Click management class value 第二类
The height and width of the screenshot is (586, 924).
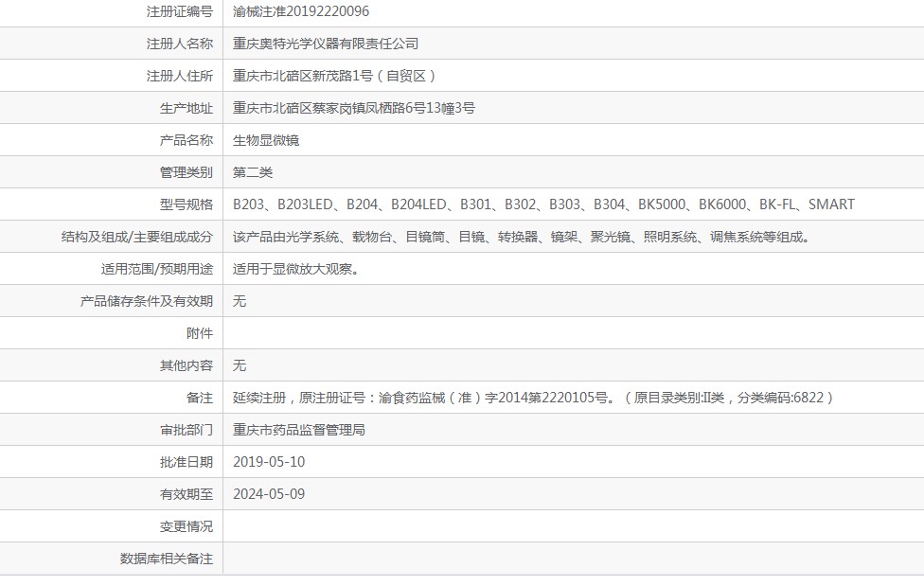click(253, 172)
